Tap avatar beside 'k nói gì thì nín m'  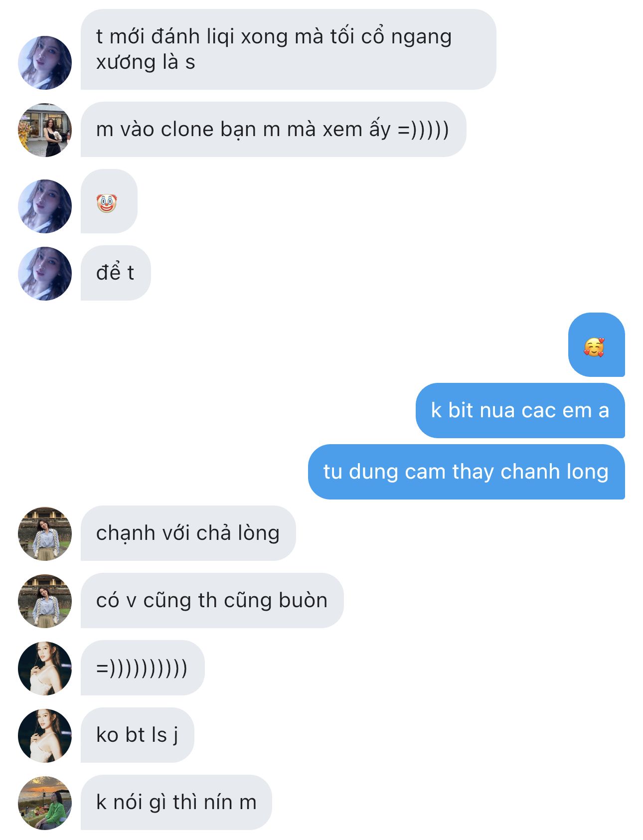point(45,803)
